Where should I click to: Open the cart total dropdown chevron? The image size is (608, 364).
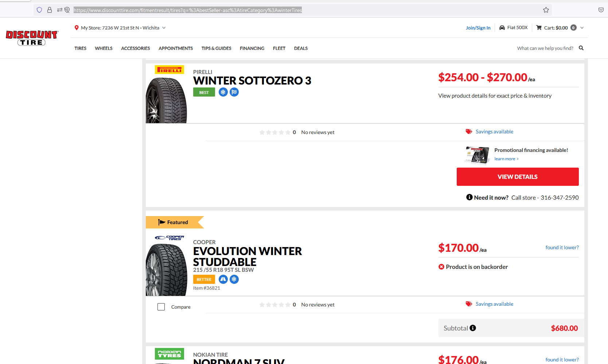coord(582,27)
